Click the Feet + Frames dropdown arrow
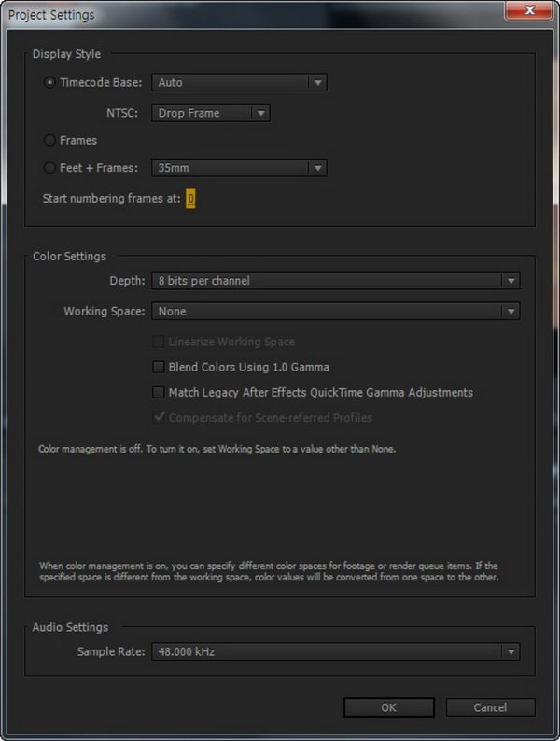The width and height of the screenshot is (560, 741). tap(318, 168)
